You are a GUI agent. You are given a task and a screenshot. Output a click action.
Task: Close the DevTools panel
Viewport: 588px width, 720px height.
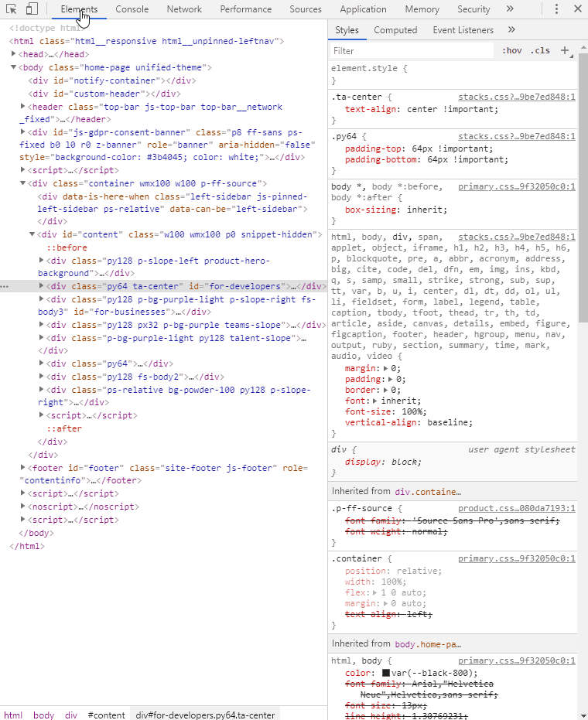[x=578, y=9]
